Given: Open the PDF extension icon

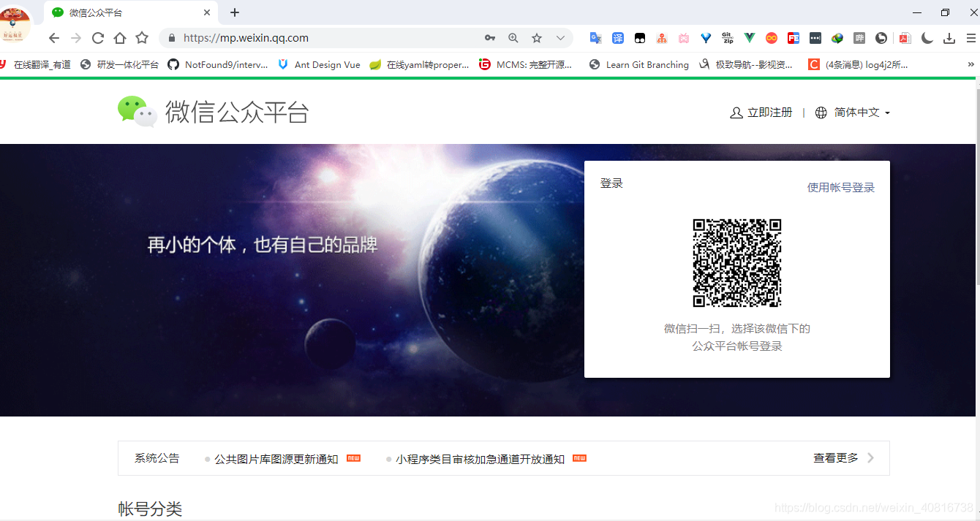Looking at the screenshot, I should 905,38.
